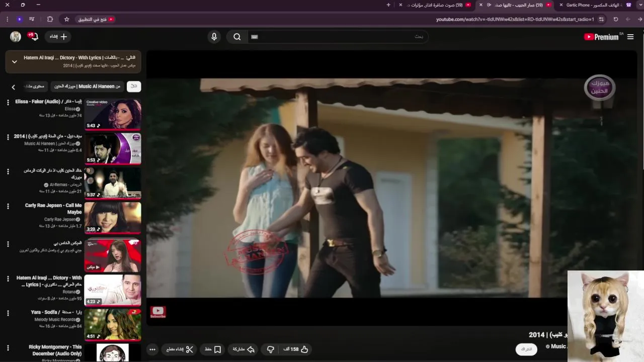644x362 pixels.
Task: Select the All (الكل) filter chip
Action: pos(134,86)
